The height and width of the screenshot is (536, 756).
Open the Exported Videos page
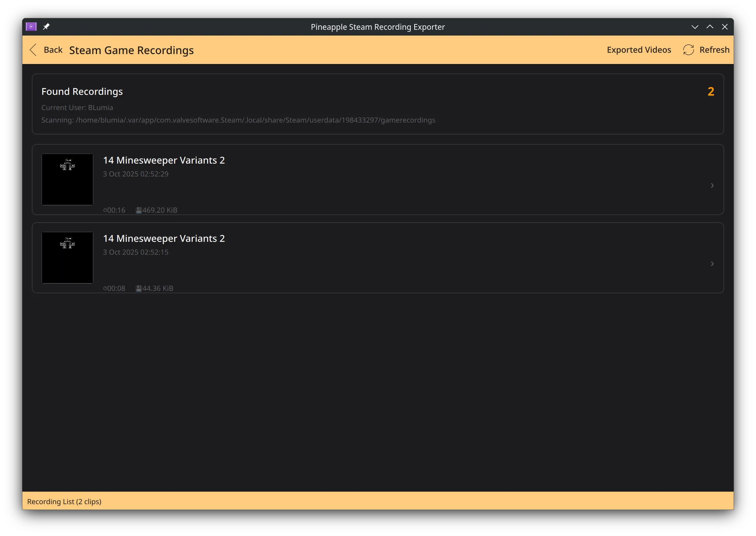tap(639, 50)
